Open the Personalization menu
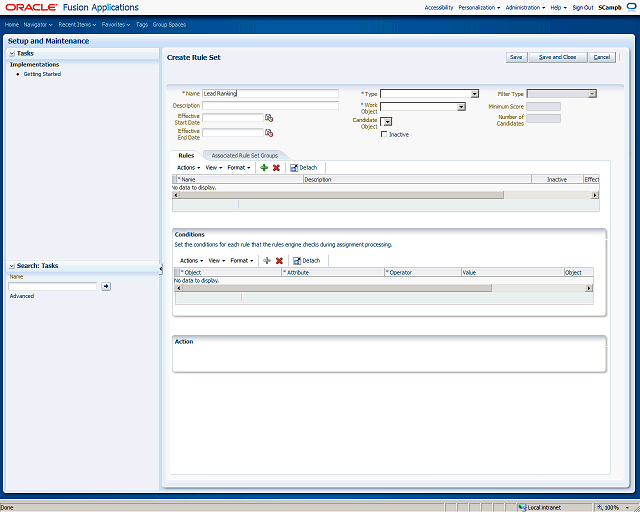This screenshot has width=640, height=512. click(x=479, y=7)
